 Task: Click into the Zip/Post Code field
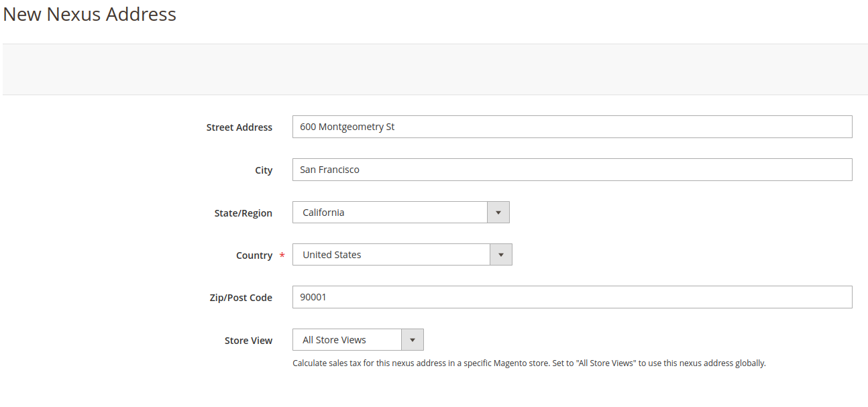[572, 297]
